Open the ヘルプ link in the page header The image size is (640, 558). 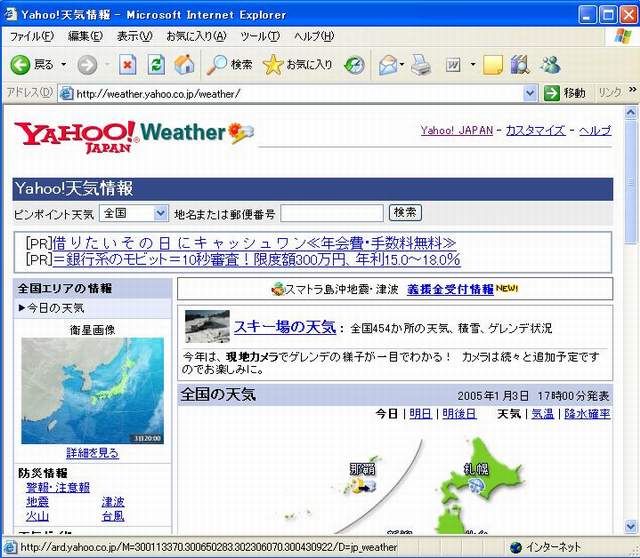click(x=595, y=130)
